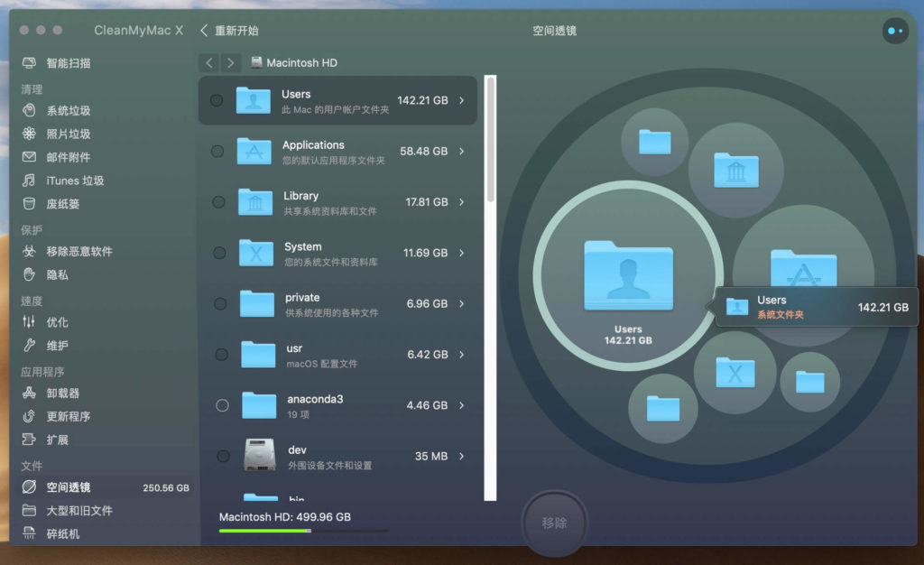Click the 6.96 GB size in the private row
This screenshot has width=924, height=565.
pos(427,303)
